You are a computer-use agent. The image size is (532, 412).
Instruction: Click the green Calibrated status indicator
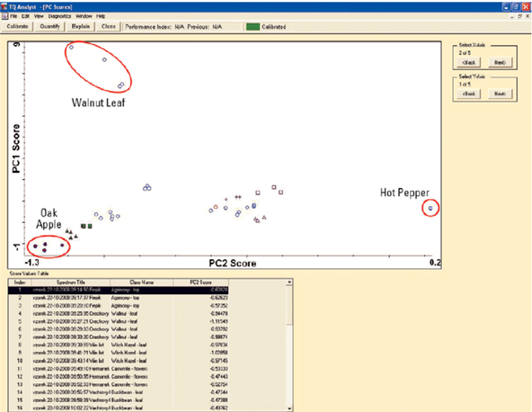pyautogui.click(x=253, y=27)
